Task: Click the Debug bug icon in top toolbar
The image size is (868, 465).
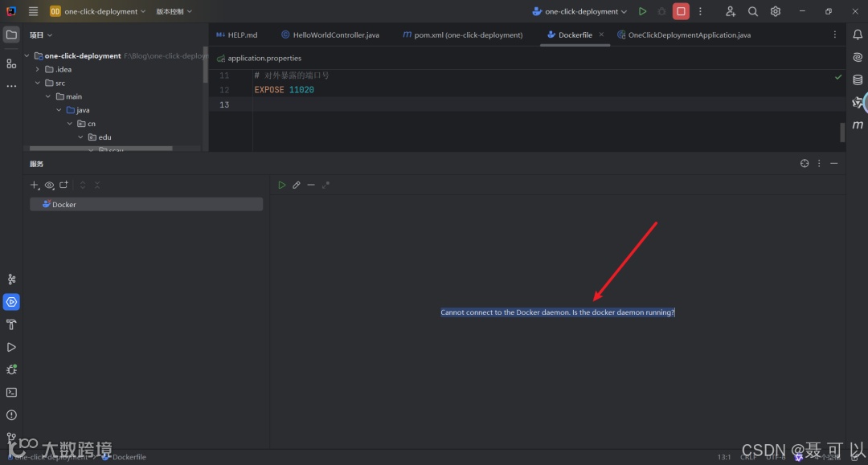Action: 661,11
